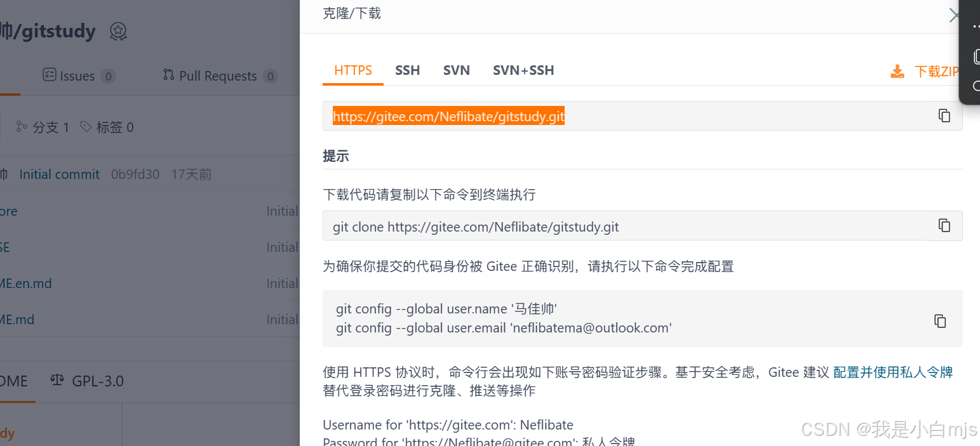
Task: Open the Issues tab
Action: [x=79, y=76]
